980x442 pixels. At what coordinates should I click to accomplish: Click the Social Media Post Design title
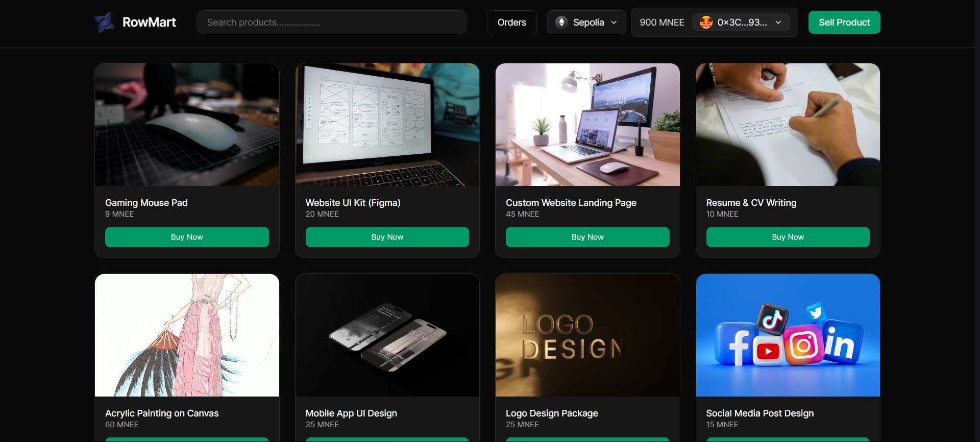pos(760,413)
